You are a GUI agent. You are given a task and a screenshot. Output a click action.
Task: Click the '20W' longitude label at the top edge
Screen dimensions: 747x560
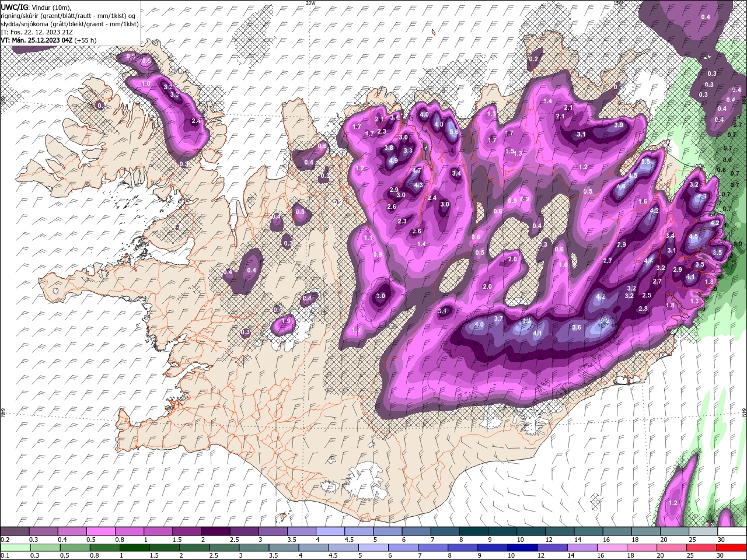tap(310, 3)
